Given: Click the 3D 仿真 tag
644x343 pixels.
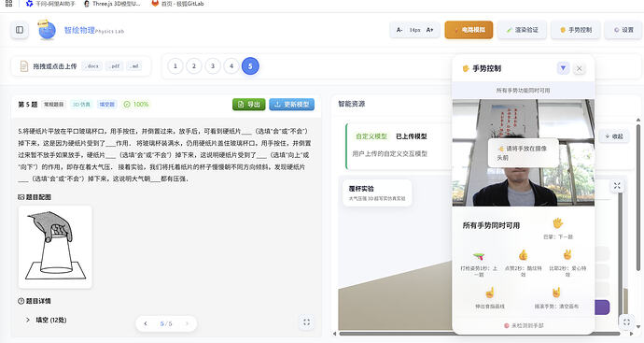Looking at the screenshot, I should pos(81,105).
